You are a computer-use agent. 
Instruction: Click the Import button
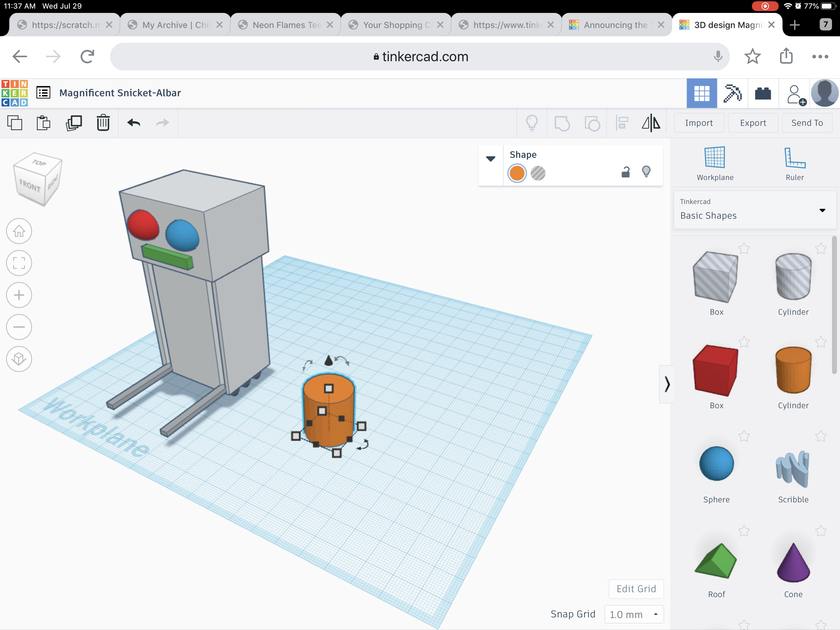click(699, 123)
